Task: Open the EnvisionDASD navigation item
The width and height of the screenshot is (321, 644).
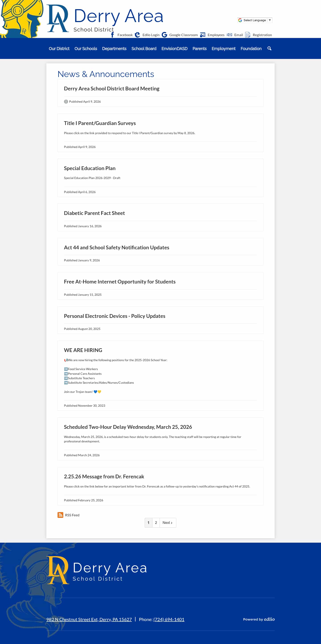Action: tap(175, 48)
